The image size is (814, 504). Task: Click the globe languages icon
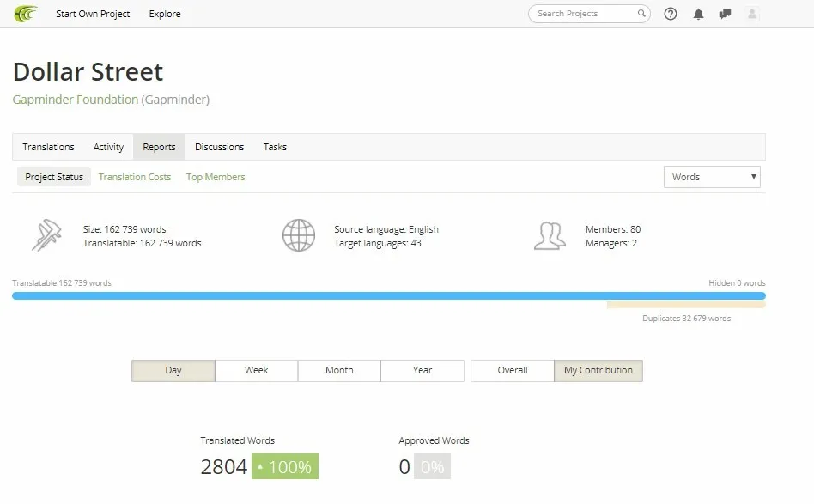(x=299, y=235)
